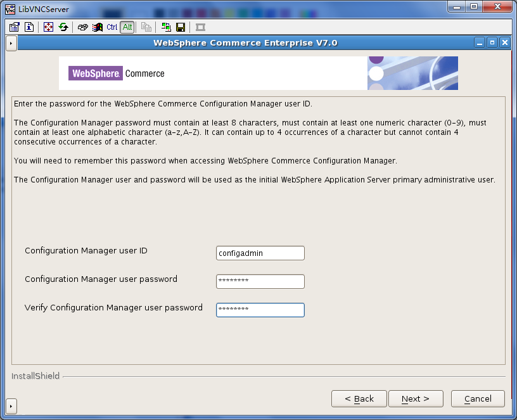Viewport: 517px width, 420px height.
Task: Maximize the outer LibVNCServer window
Action: (474, 7)
